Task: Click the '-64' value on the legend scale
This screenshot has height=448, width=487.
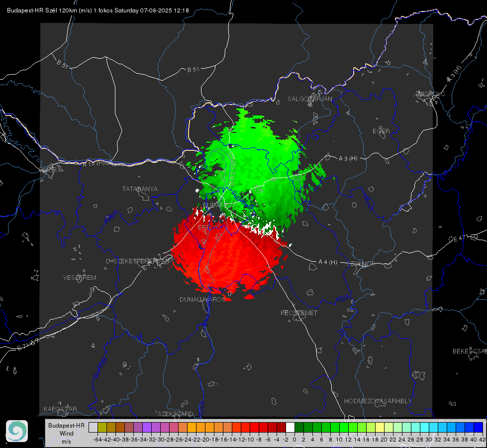Action: click(97, 440)
